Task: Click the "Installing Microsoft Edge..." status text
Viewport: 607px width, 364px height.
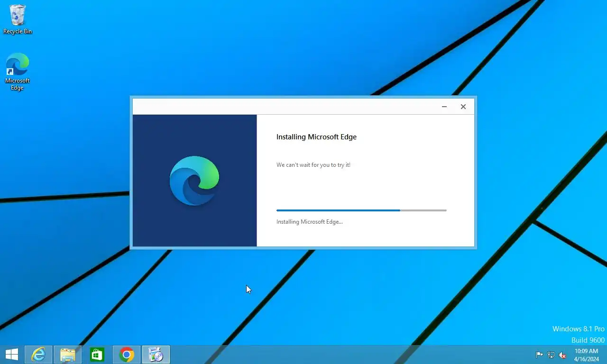Action: (310, 222)
